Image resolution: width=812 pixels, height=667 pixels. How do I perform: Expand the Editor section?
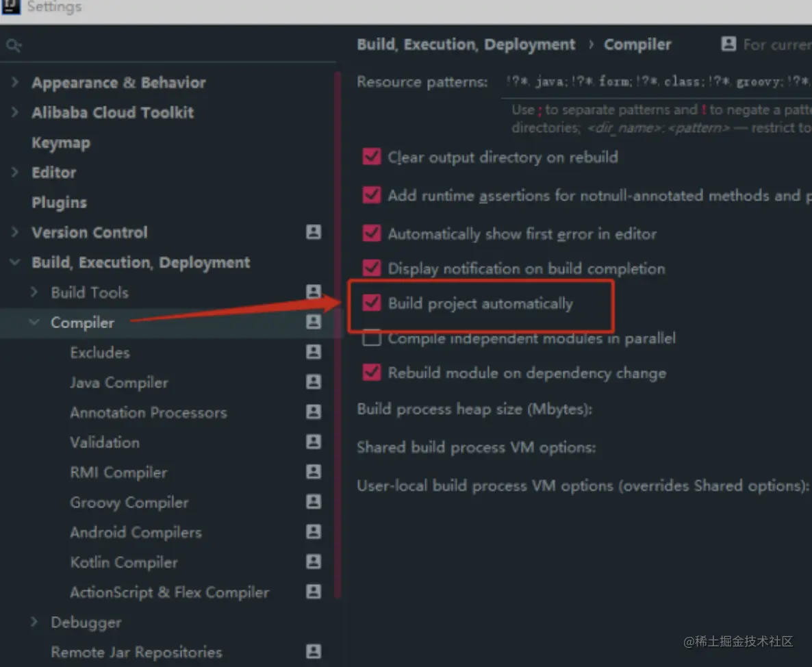14,172
